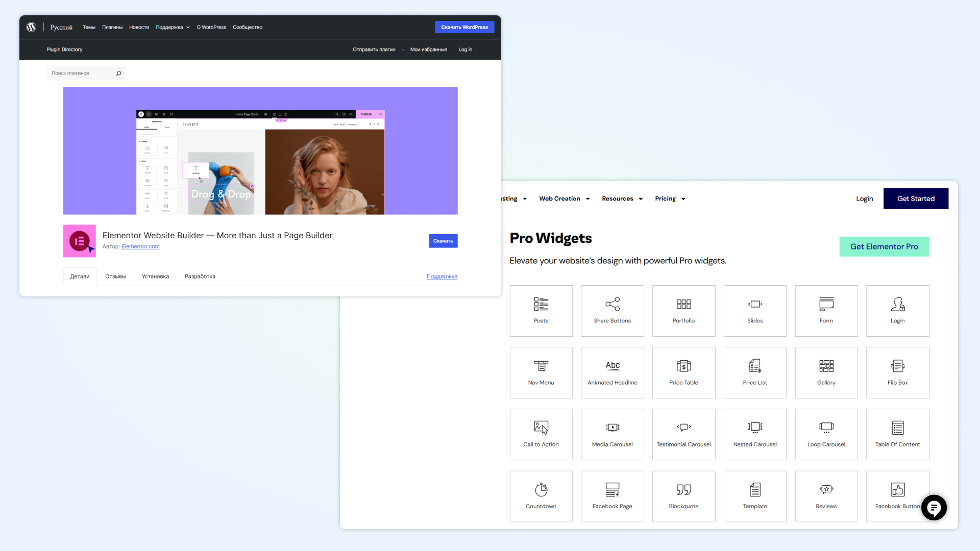Expand the Pricing dropdown menu
Image resolution: width=980 pixels, height=551 pixels.
tap(670, 199)
